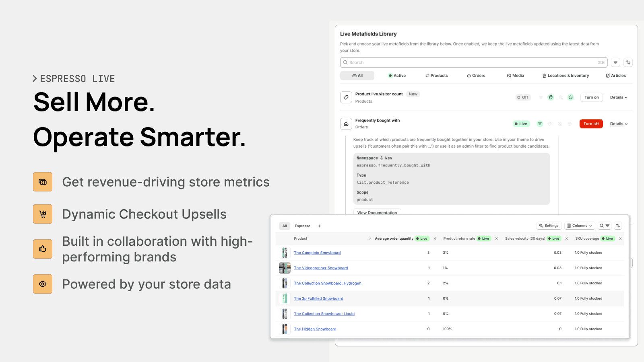The height and width of the screenshot is (362, 644).
Task: Click the sort icon in the product table toolbar
Action: point(618,226)
